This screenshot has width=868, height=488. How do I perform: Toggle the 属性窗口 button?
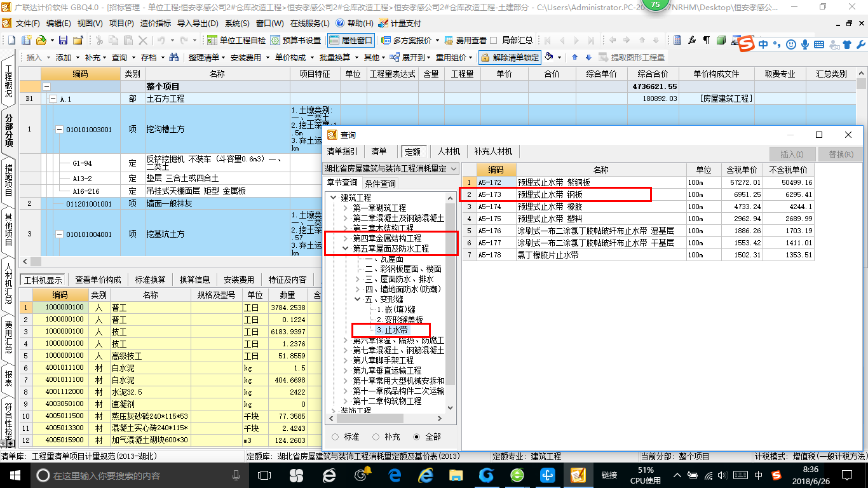351,40
